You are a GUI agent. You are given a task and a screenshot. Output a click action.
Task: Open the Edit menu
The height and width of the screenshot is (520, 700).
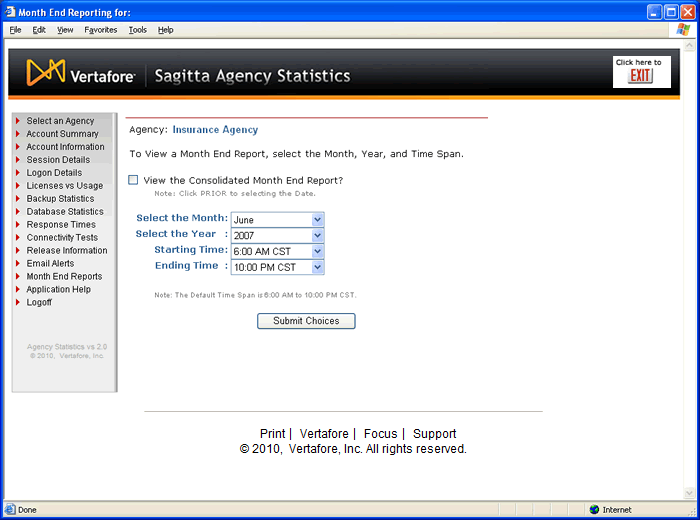39,30
